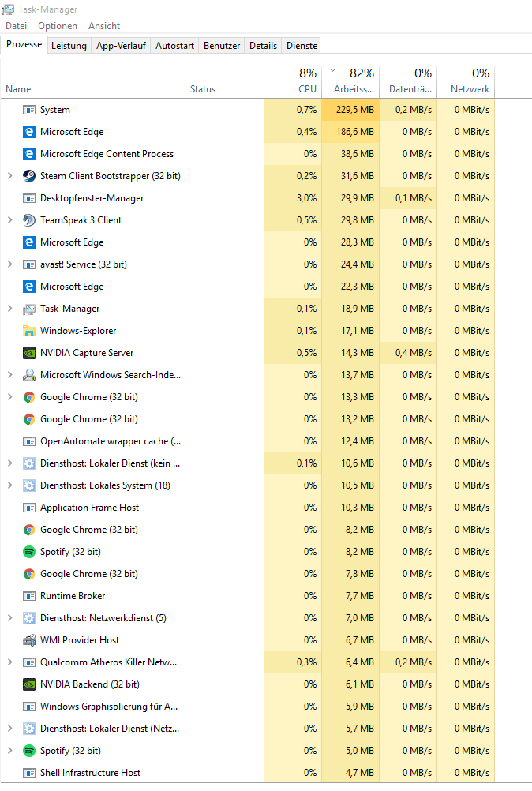Screen dimensions: 532x791
Task: Click the Microsoft Edge Content Process icon
Action: (29, 154)
